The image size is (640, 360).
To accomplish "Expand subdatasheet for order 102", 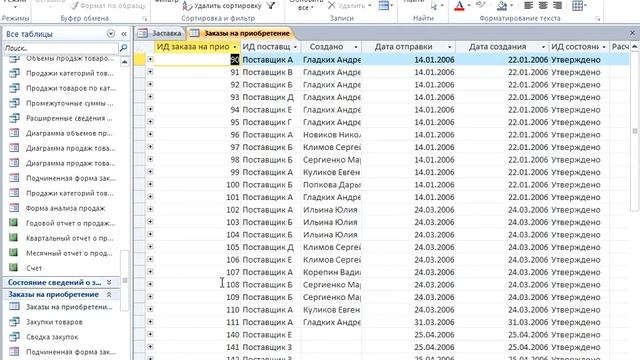I will pos(150,209).
